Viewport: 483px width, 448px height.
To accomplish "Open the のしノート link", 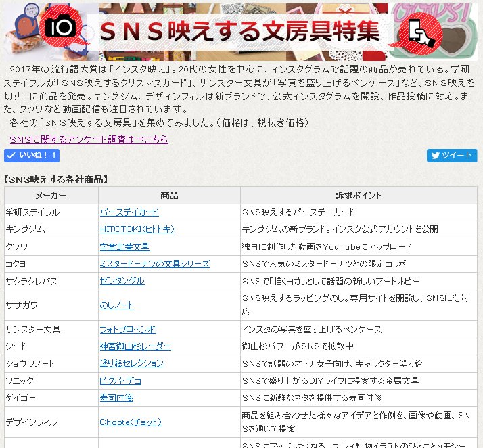I will pos(117,305).
